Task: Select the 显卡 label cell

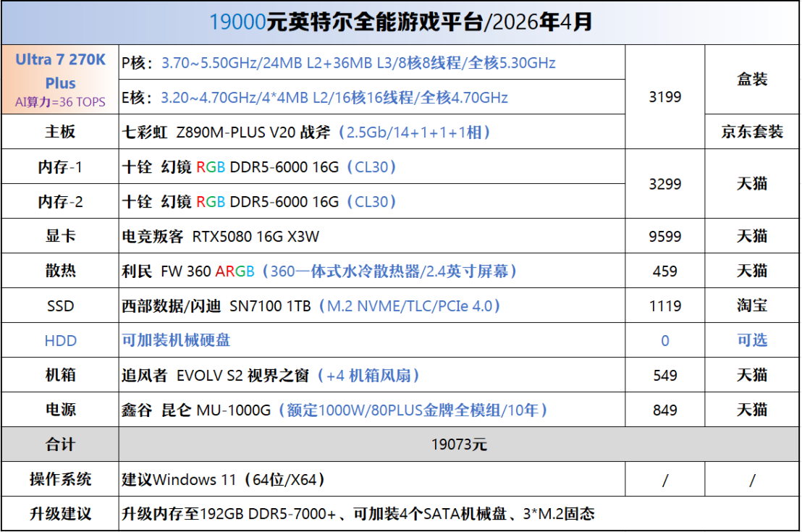Action: [x=60, y=236]
